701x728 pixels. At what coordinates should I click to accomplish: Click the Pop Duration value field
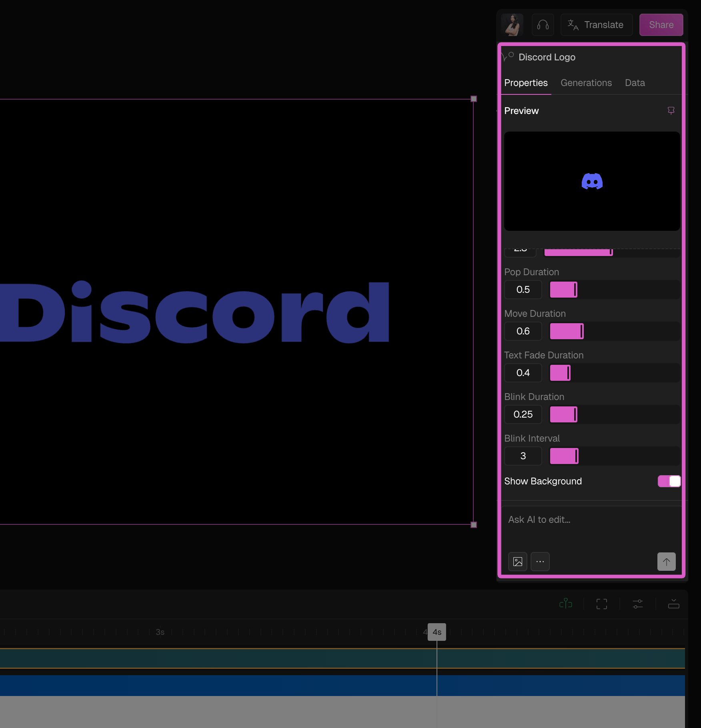[x=523, y=290]
